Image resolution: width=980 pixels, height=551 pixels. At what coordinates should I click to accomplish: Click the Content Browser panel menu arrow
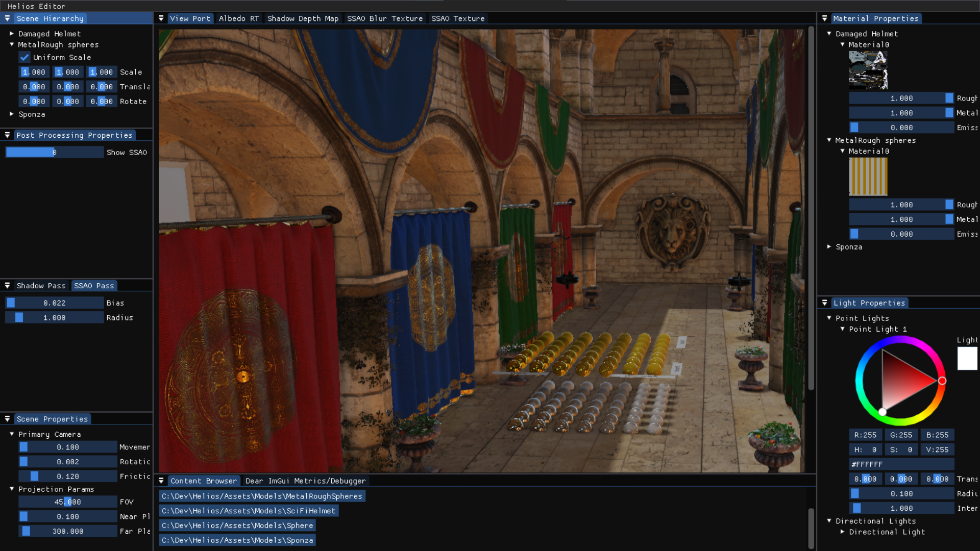pyautogui.click(x=161, y=481)
